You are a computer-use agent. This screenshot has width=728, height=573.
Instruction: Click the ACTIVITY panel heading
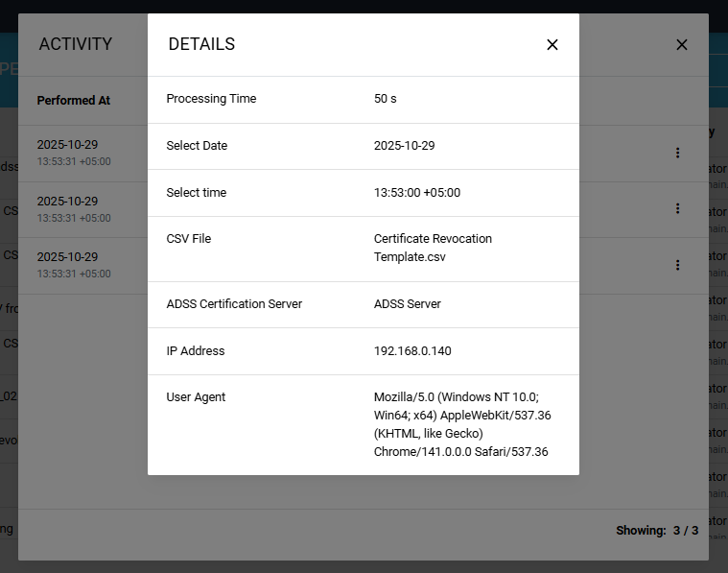[75, 44]
